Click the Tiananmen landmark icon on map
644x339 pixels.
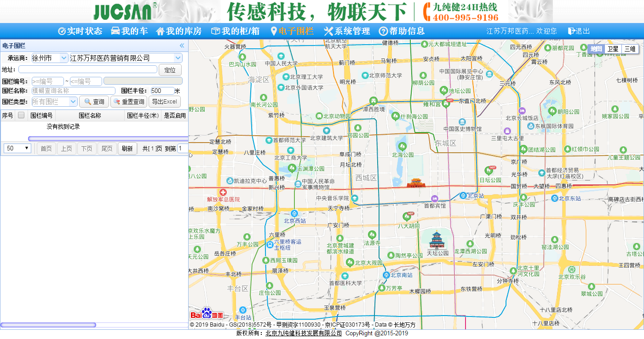click(x=416, y=183)
